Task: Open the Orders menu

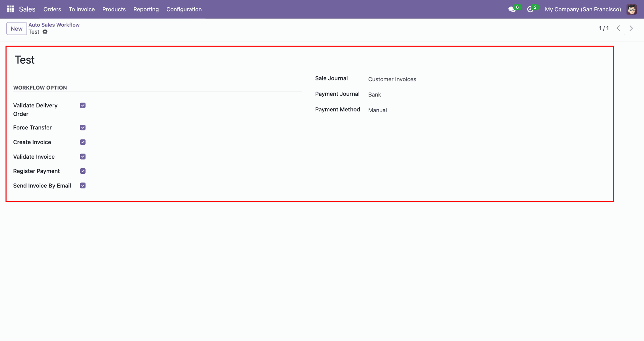Action: point(52,9)
